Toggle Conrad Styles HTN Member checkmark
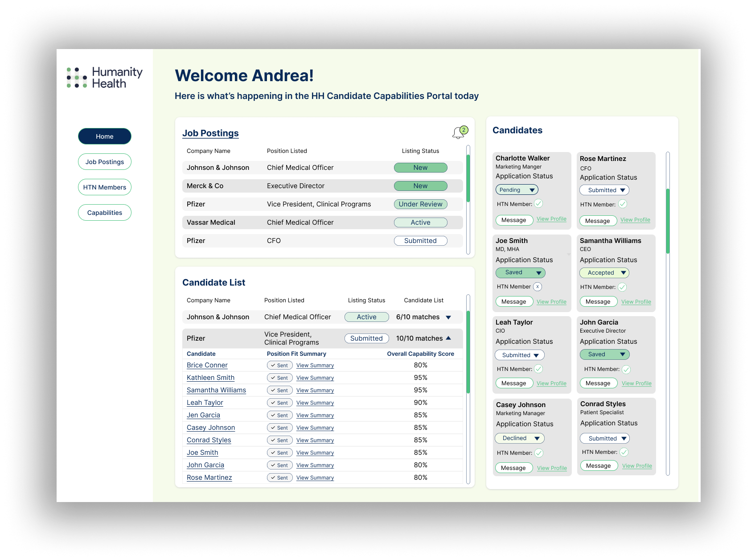This screenshot has height=560, width=751. point(624,452)
